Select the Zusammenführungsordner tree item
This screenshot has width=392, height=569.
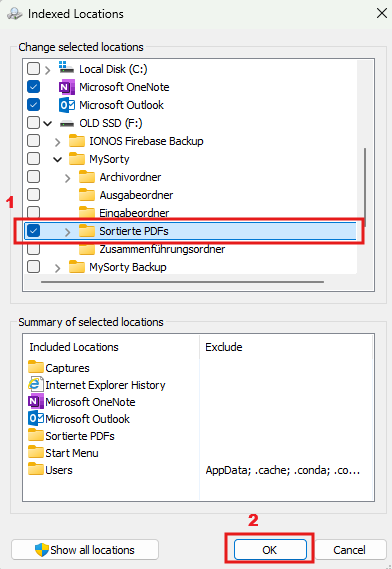162,249
